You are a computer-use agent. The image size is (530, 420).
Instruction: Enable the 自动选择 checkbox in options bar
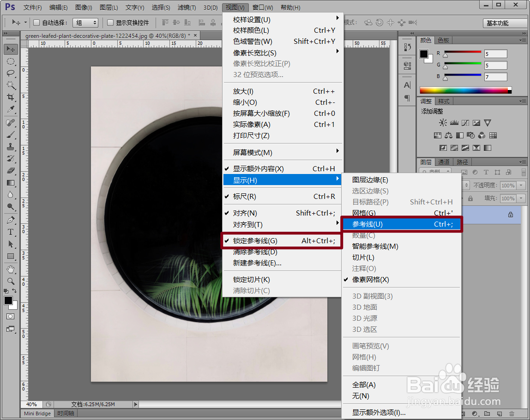pos(36,22)
